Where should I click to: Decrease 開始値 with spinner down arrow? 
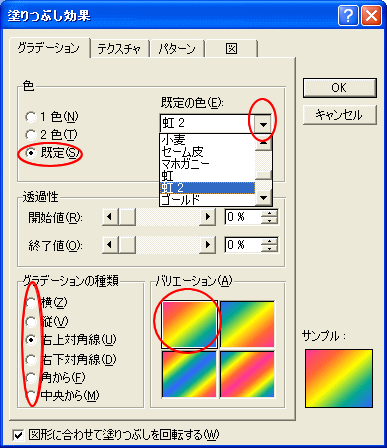269,221
